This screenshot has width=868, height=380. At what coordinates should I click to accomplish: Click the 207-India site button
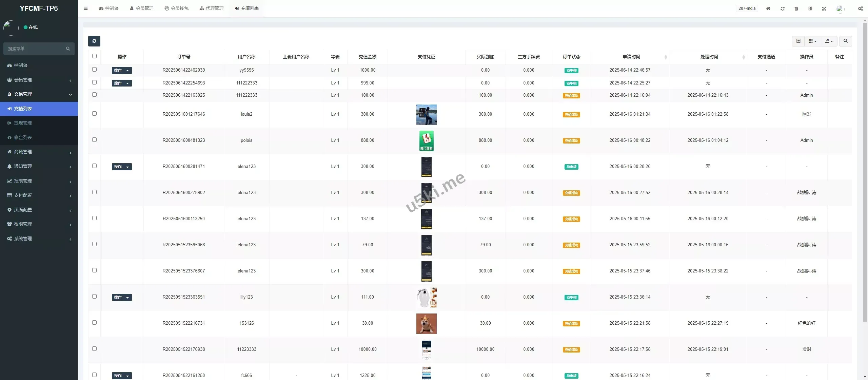(747, 8)
